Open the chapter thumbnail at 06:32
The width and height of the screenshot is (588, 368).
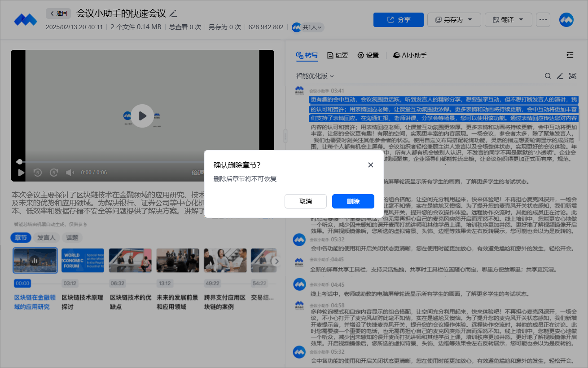click(130, 261)
